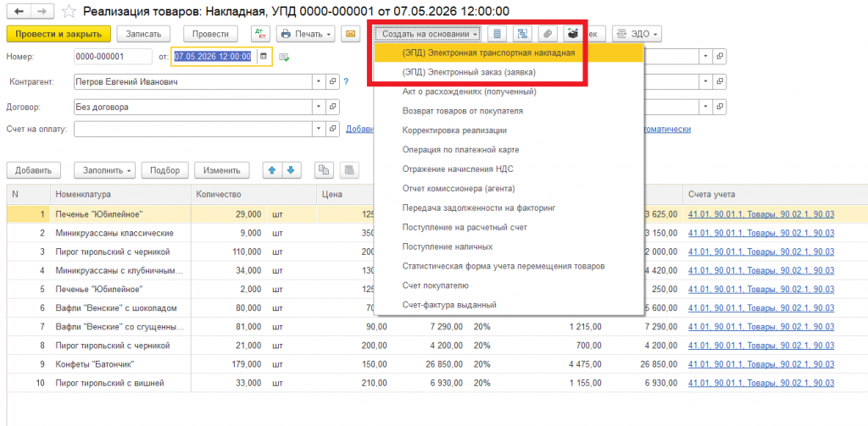Open the Контрагент record with the open button
This screenshot has width=868, height=426.
pos(332,82)
